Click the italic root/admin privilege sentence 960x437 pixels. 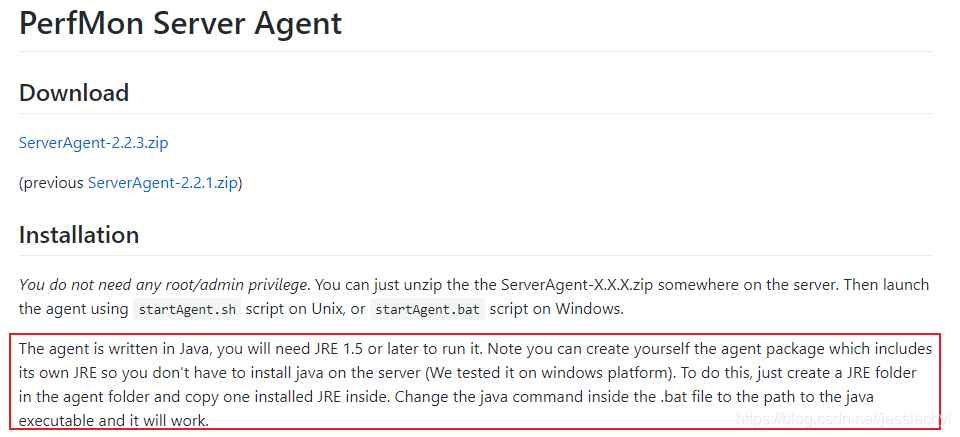(163, 285)
